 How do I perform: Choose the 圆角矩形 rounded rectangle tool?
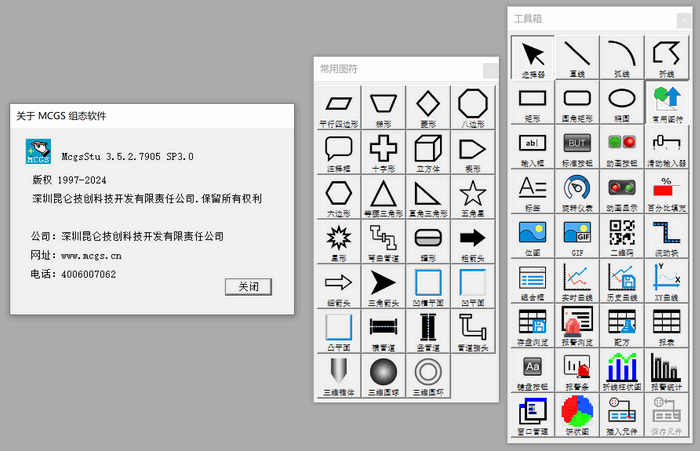(577, 103)
